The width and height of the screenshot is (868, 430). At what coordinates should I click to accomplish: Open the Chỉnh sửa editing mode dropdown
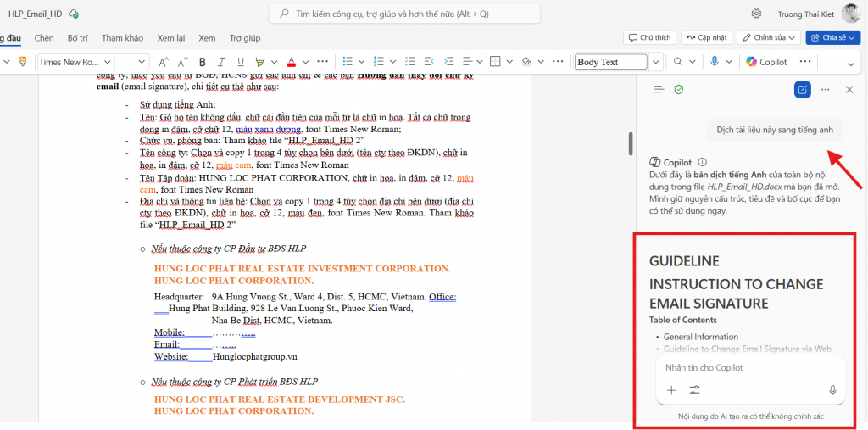point(768,38)
